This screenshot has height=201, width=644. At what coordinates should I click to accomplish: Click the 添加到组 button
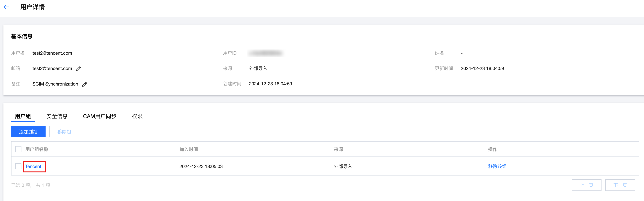28,132
